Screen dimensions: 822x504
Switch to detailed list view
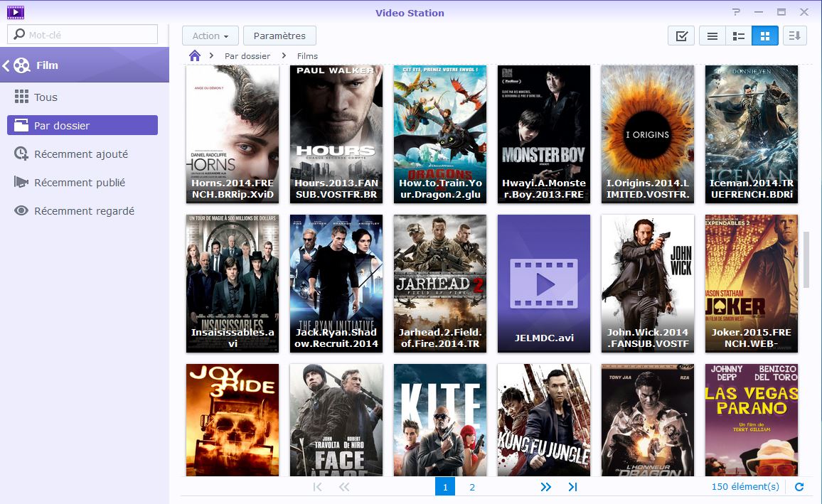click(x=739, y=36)
